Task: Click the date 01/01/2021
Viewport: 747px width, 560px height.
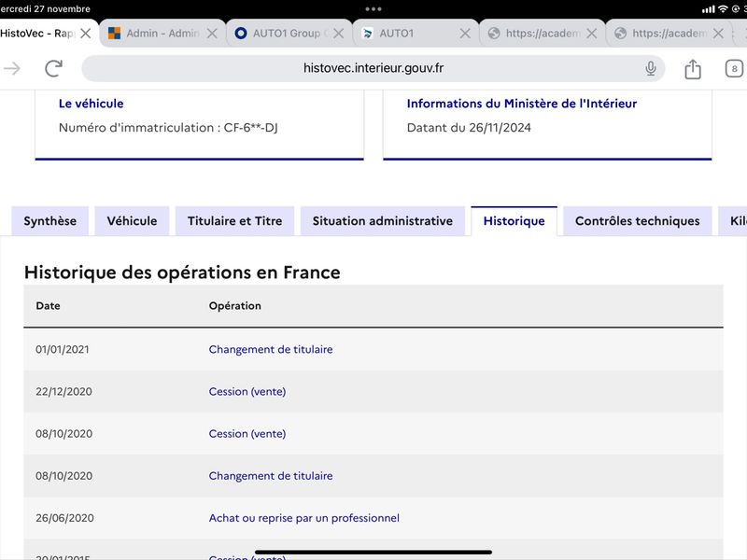Action: click(x=63, y=349)
